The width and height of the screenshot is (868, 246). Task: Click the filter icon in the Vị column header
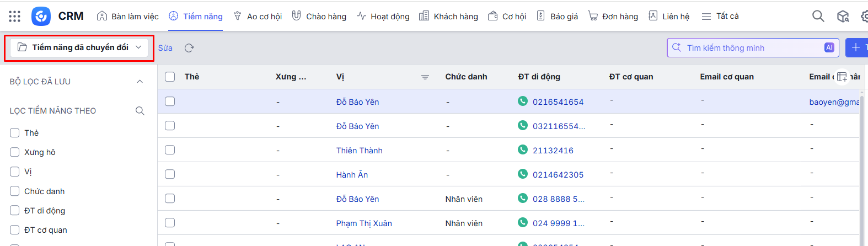[x=425, y=77]
